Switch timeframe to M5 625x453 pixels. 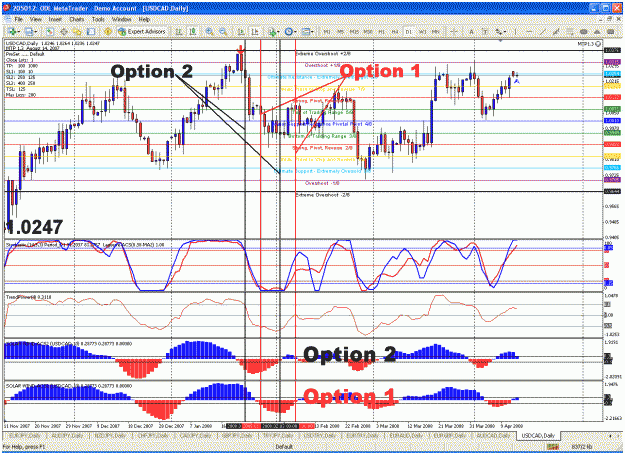tap(340, 32)
